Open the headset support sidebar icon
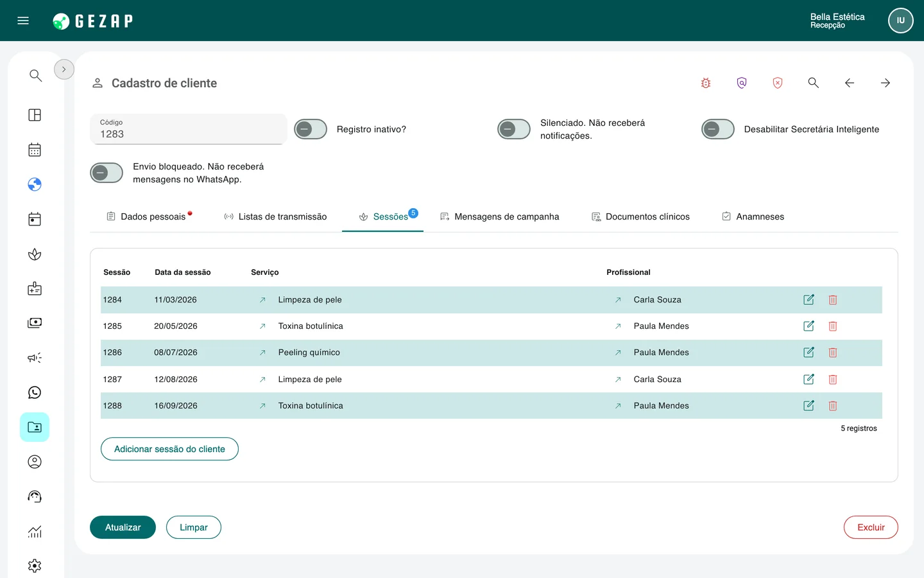Image resolution: width=924 pixels, height=578 pixels. pos(35,496)
